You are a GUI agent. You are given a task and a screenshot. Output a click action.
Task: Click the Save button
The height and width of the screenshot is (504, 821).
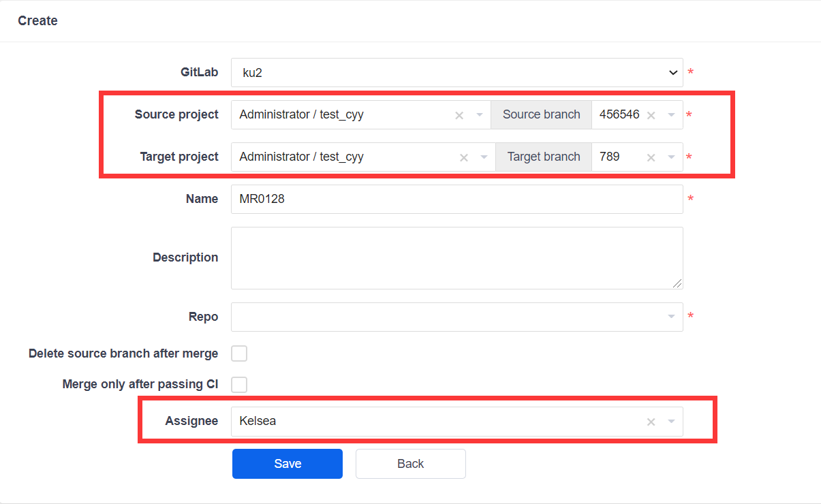(x=287, y=464)
